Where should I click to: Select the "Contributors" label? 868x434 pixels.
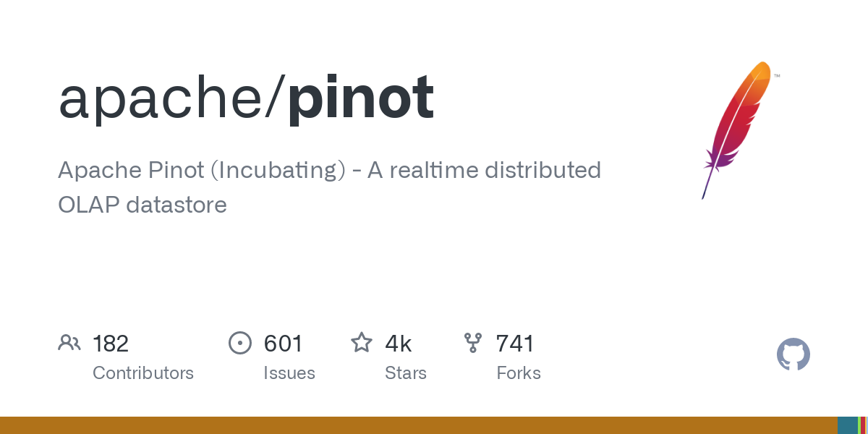[143, 373]
